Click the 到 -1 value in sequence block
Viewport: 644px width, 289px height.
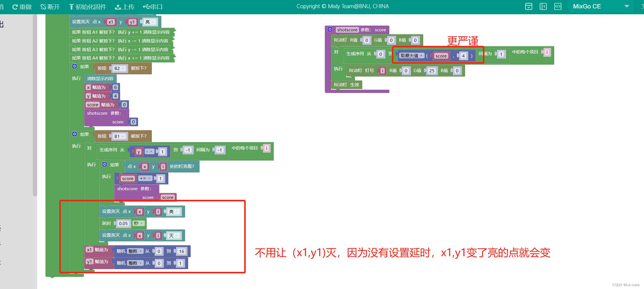(188, 150)
